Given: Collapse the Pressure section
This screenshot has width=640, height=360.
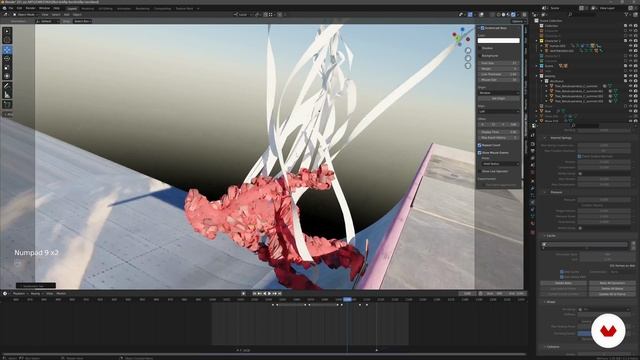Looking at the screenshot, I should point(545,192).
